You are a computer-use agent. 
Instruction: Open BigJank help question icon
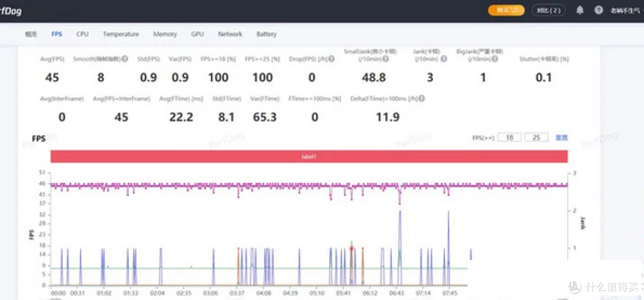tap(495, 59)
